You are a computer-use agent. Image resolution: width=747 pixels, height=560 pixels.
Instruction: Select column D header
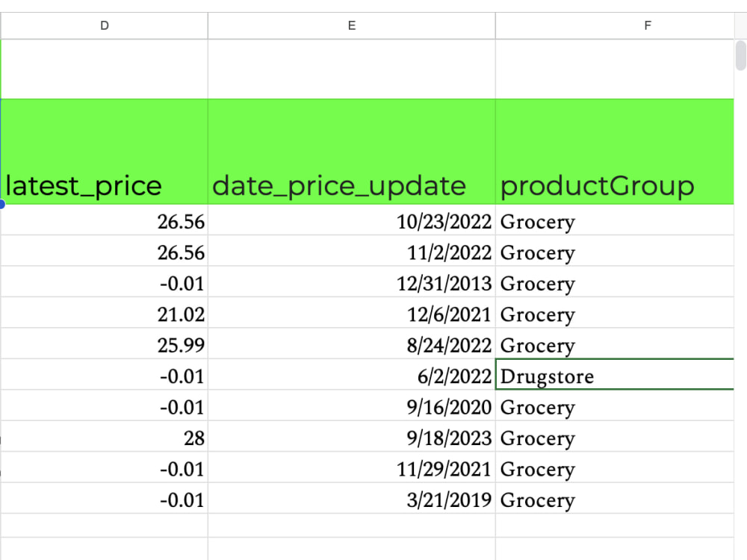[x=105, y=25]
